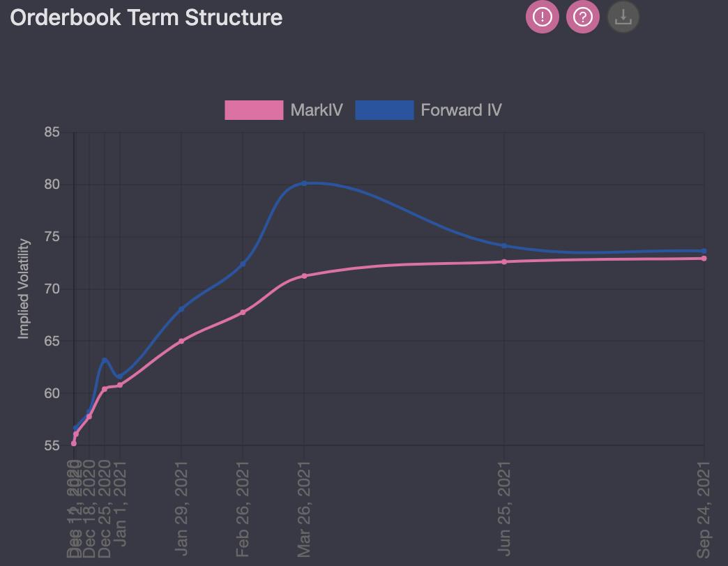The width and height of the screenshot is (728, 566).
Task: Click MarkIV point at Jan 1, 2021
Action: [x=120, y=385]
